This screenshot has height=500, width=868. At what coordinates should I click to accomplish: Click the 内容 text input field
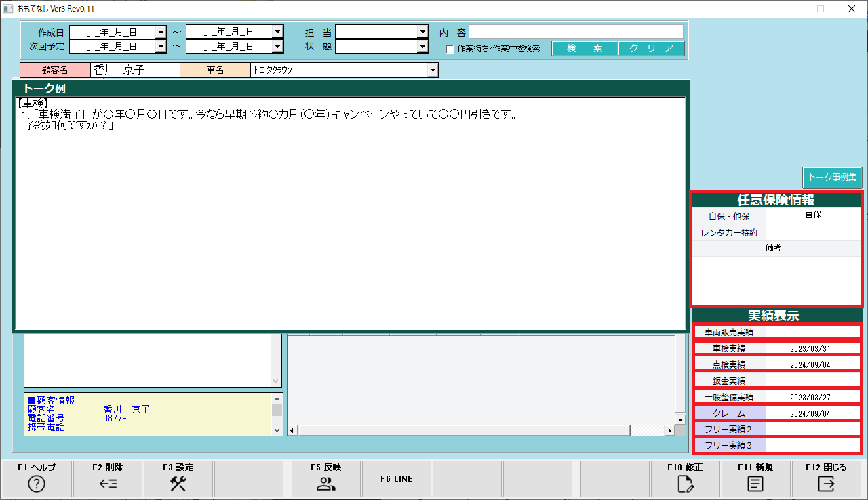point(576,32)
